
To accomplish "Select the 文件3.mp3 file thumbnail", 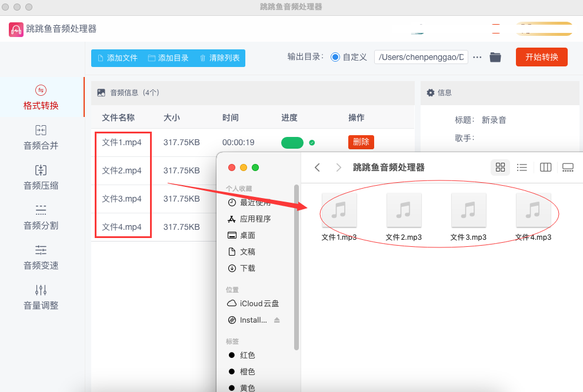I will pyautogui.click(x=468, y=210).
